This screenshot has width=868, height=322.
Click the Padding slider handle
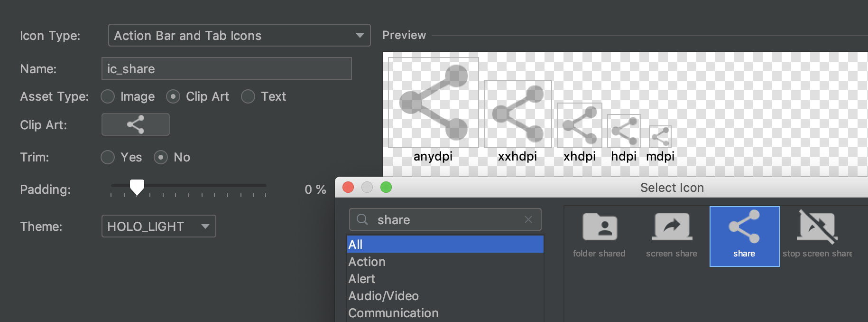(x=137, y=187)
